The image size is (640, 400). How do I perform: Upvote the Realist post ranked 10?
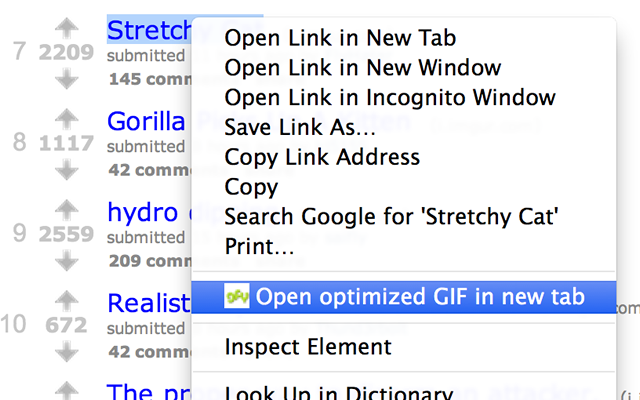[x=67, y=302]
